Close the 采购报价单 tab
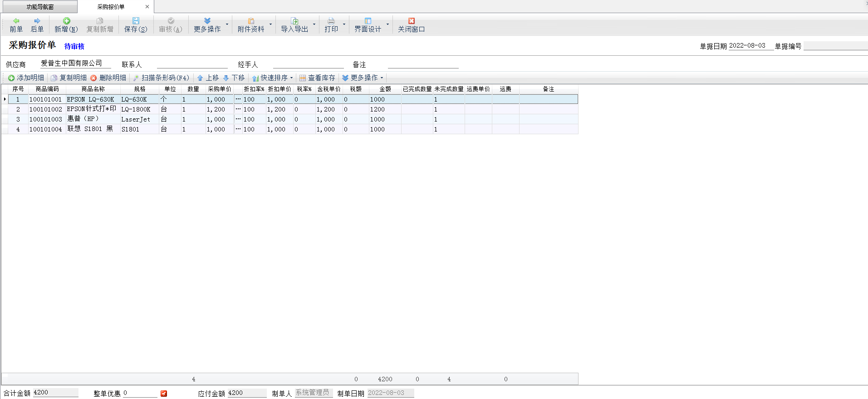 tap(147, 7)
